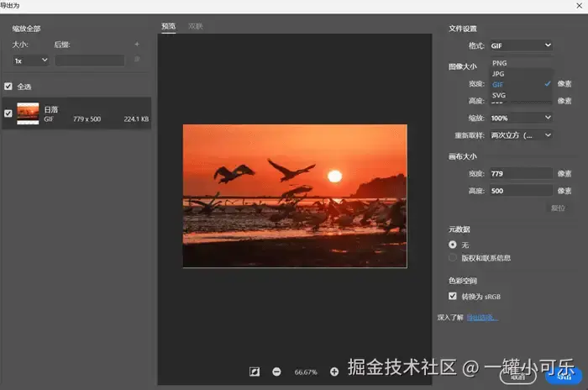Viewport: 588px width, 390px height.
Task: Zoom in with the plus circle icon
Action: point(334,372)
